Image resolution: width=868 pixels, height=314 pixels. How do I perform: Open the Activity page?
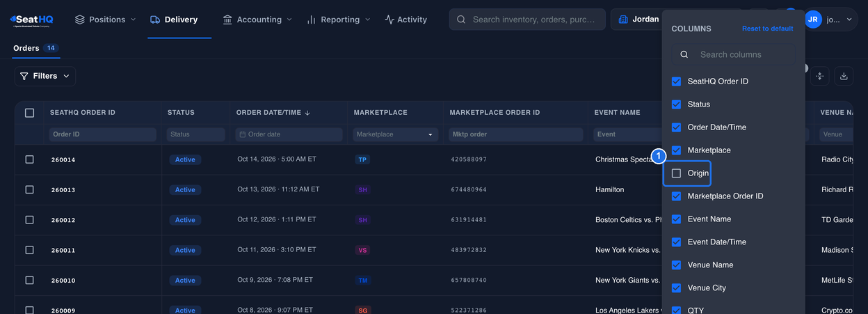pos(405,19)
